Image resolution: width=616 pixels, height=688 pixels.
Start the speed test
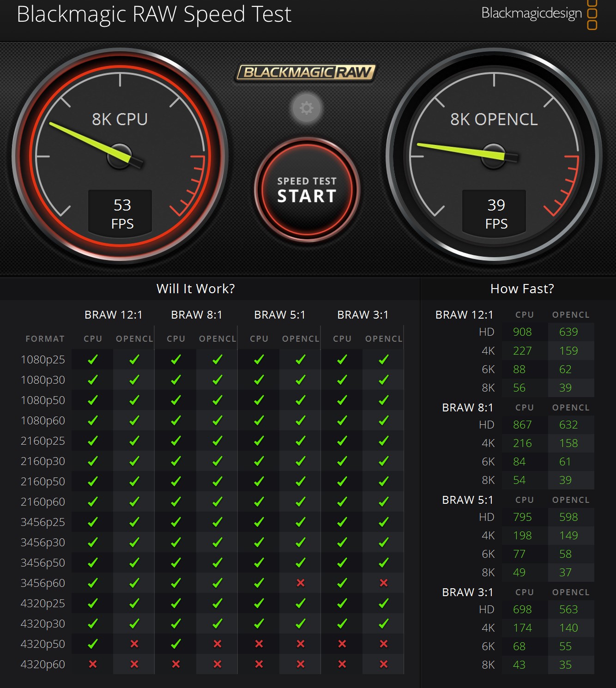pos(307,190)
